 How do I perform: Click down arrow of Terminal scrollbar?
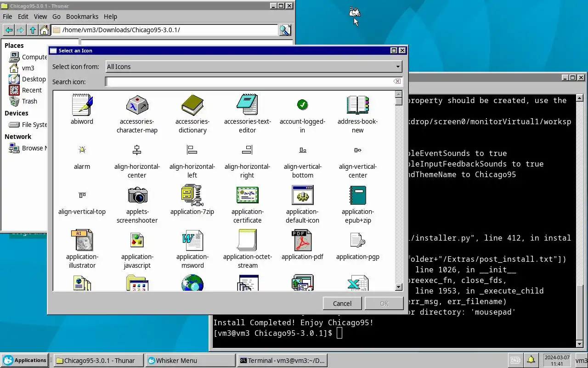(580, 344)
